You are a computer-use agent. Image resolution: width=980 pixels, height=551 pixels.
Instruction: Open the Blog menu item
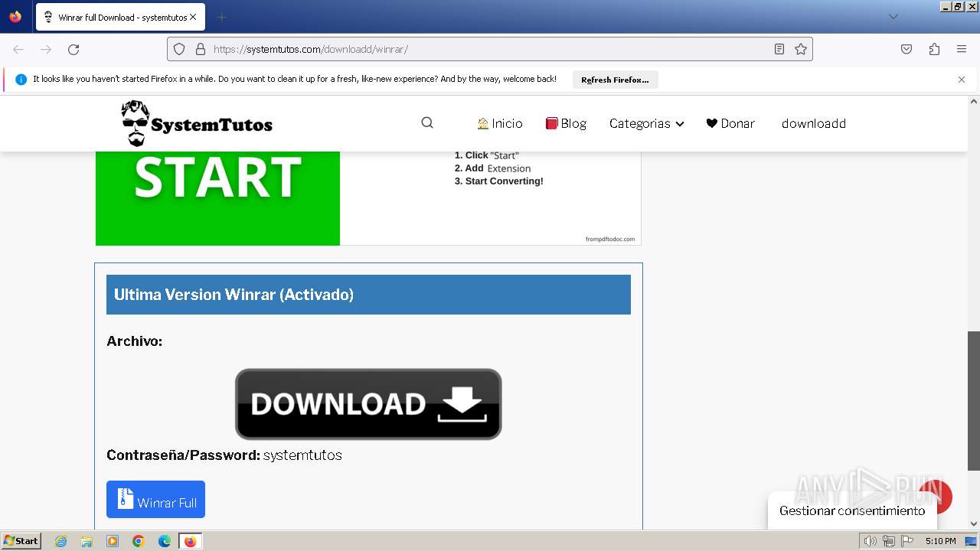click(x=566, y=123)
